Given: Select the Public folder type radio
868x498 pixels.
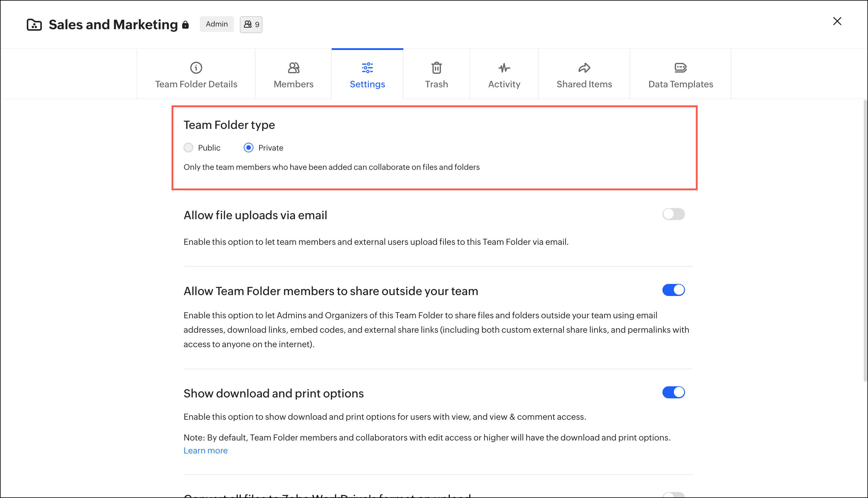Looking at the screenshot, I should 188,148.
